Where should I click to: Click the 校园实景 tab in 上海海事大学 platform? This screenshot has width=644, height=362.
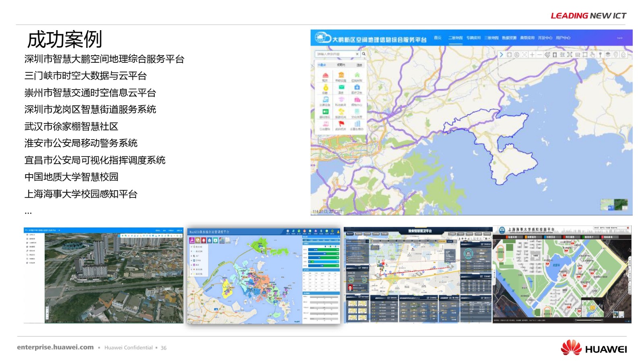pos(514,237)
